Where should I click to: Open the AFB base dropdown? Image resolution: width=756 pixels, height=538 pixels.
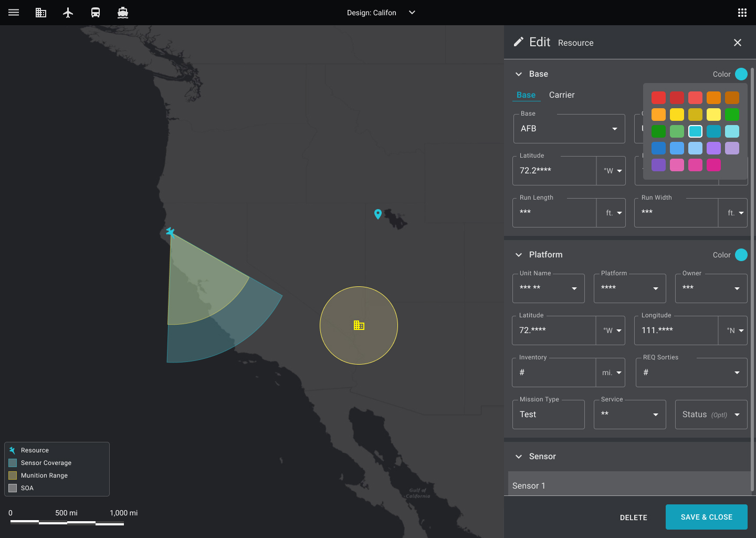[x=569, y=129]
